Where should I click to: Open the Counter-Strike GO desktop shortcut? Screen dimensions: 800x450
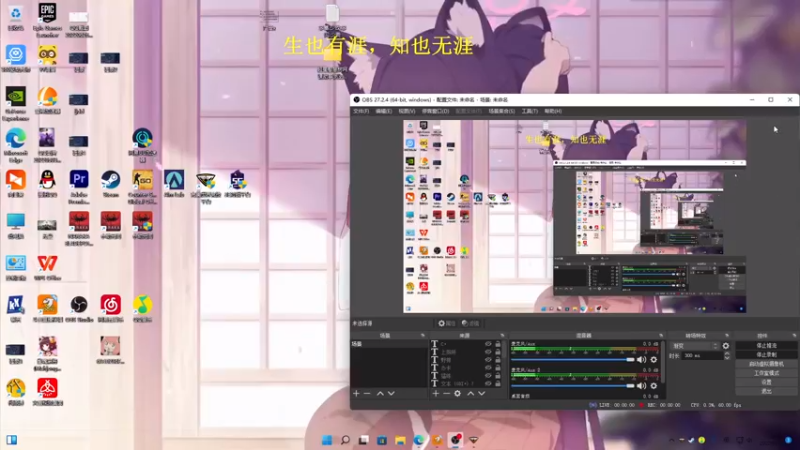[142, 187]
